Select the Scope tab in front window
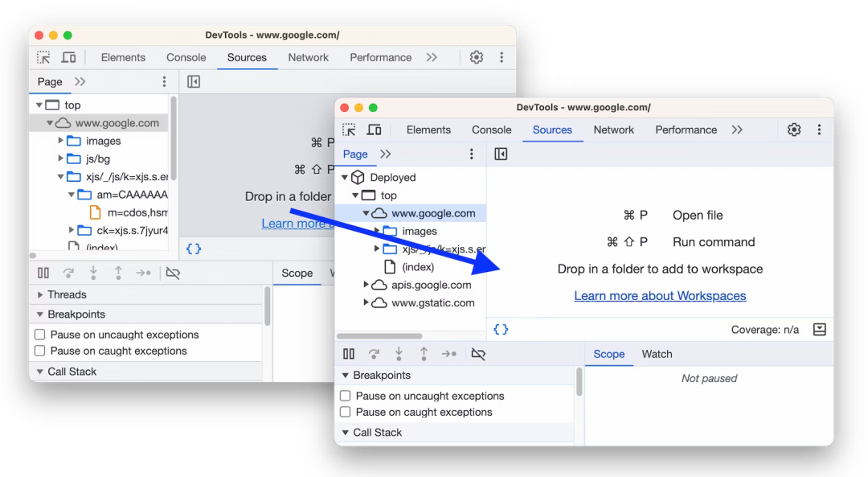868x477 pixels. (609, 354)
